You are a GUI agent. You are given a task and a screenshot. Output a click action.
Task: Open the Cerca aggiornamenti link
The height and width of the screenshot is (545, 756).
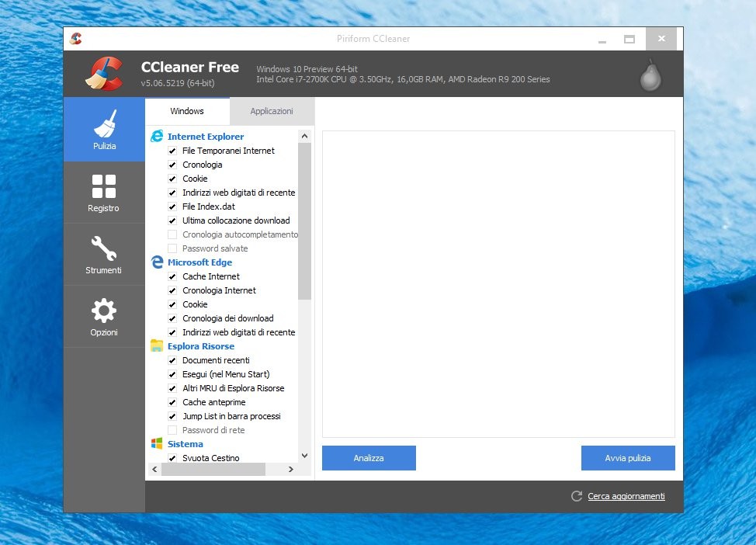coord(626,496)
